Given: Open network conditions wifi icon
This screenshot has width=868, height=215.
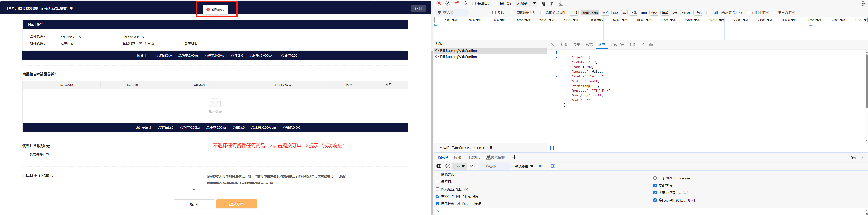Looking at the screenshot, I should coord(543,3).
